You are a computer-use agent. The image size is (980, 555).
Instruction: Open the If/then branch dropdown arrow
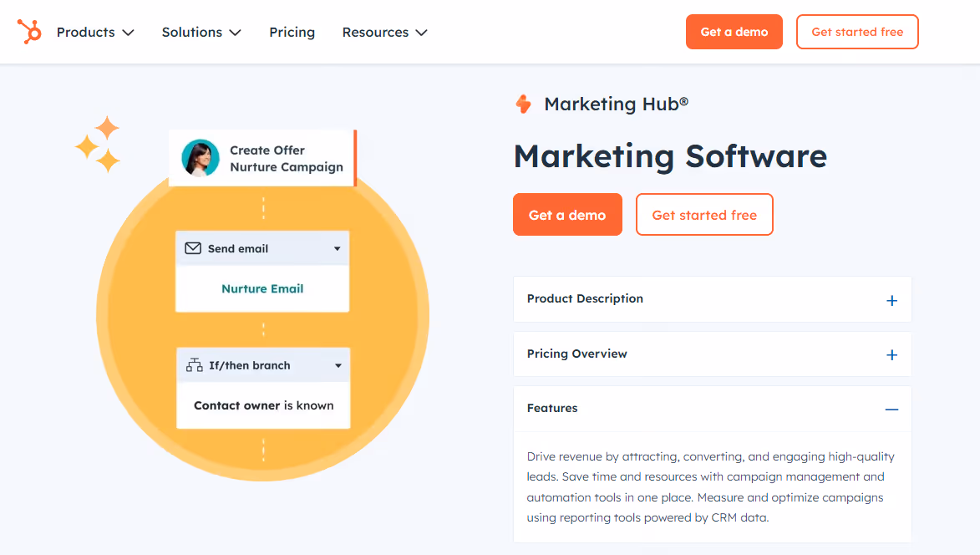click(x=338, y=365)
